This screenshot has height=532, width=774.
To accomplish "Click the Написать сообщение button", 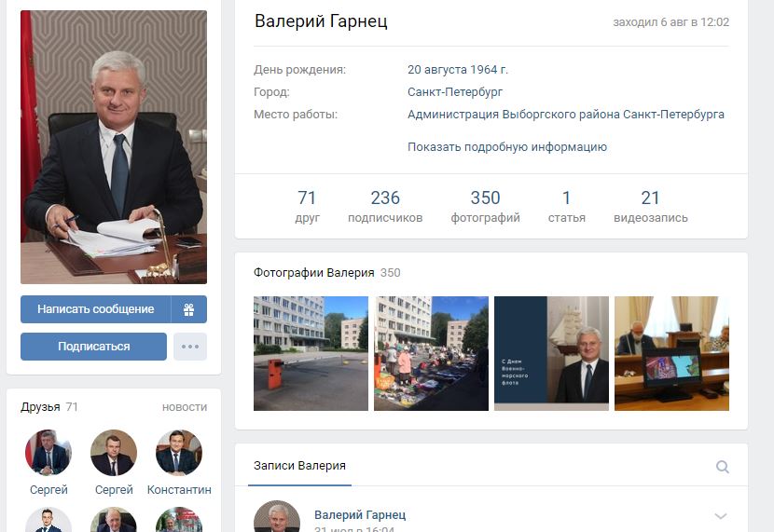I will point(96,309).
